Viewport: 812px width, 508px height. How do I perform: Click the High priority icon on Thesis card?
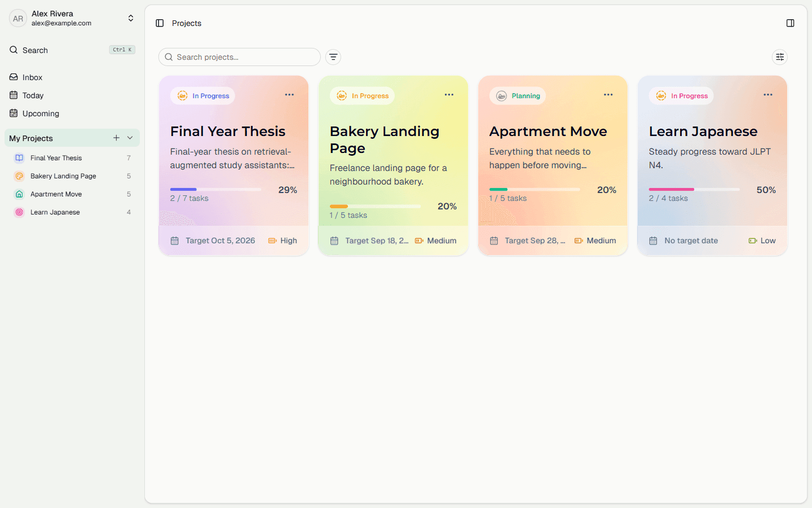pyautogui.click(x=272, y=241)
